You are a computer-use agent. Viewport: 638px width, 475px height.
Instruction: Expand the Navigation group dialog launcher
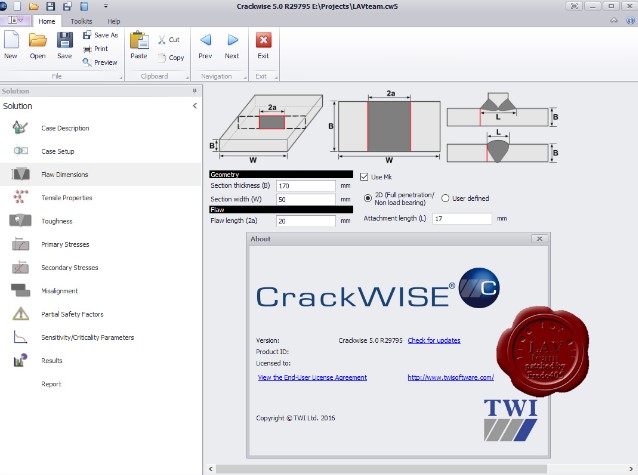point(245,77)
